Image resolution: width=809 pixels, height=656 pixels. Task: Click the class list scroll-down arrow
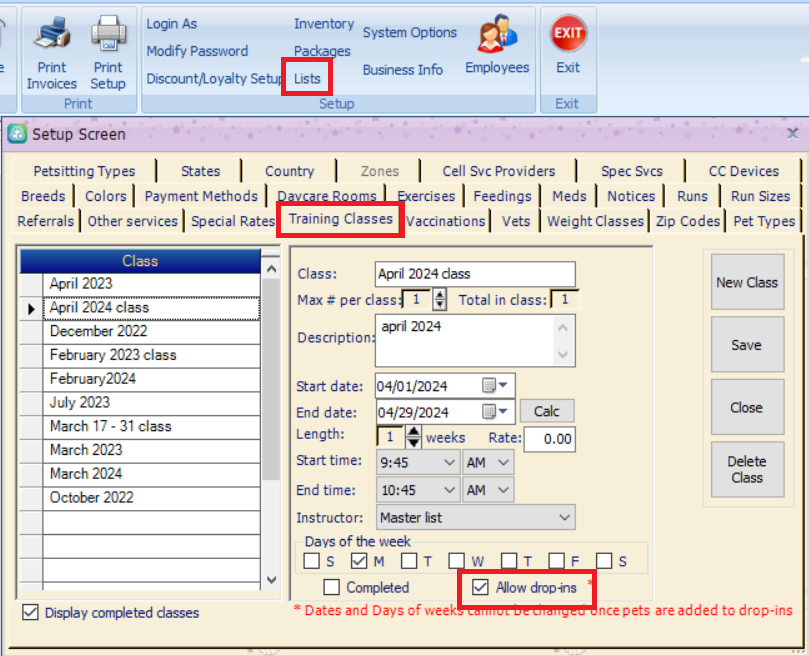(x=271, y=579)
